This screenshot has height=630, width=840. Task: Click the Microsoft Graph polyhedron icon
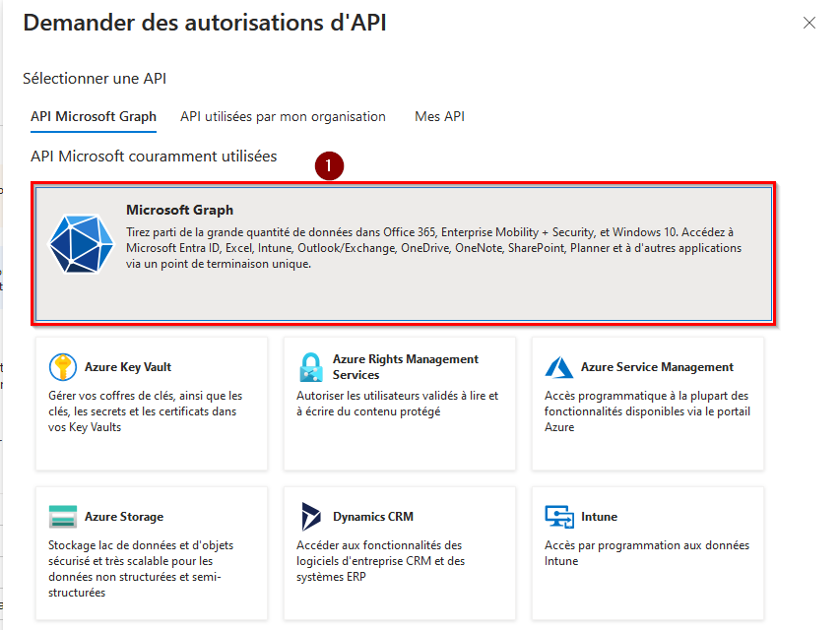[x=82, y=244]
